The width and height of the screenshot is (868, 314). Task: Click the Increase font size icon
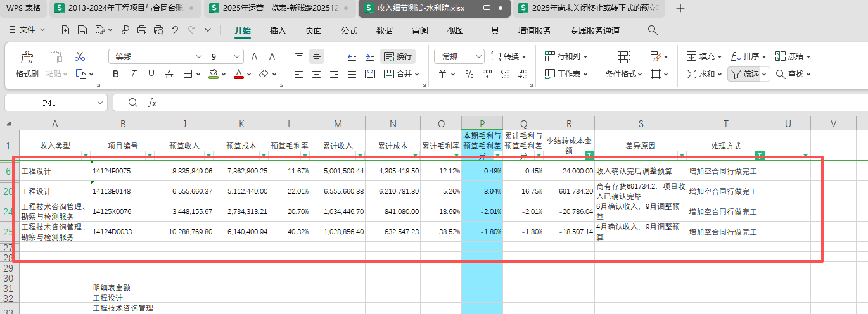[x=256, y=56]
